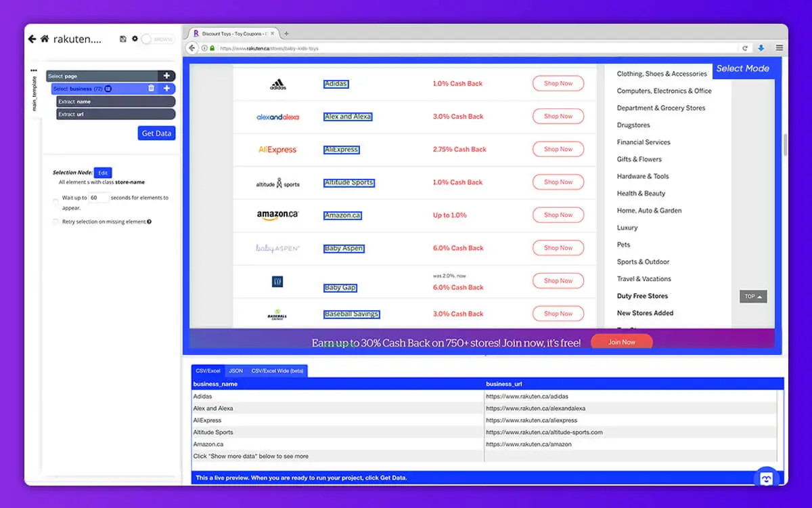Open project settings gear icon
This screenshot has width=812, height=508.
tap(135, 39)
